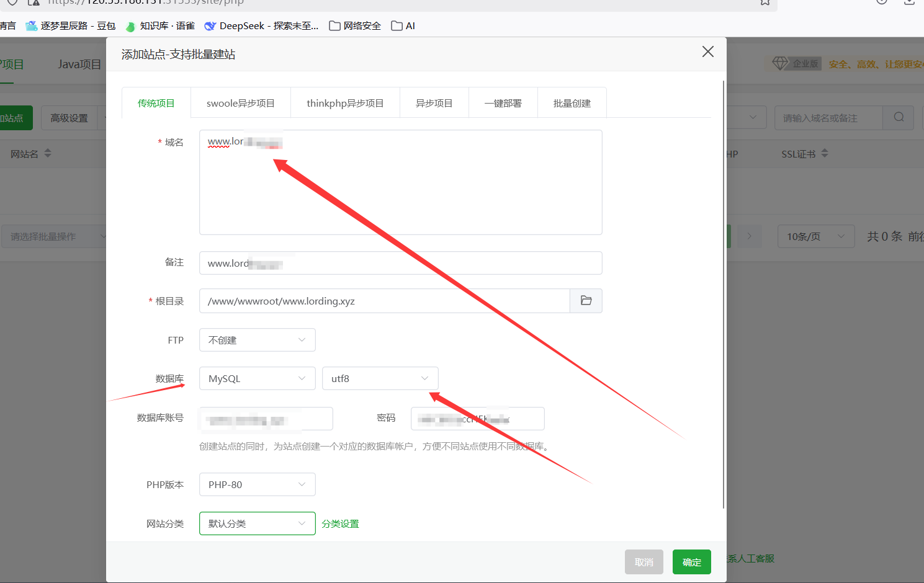Click the dialog's vertical scrollbar
The image size is (924, 583).
(x=724, y=295)
